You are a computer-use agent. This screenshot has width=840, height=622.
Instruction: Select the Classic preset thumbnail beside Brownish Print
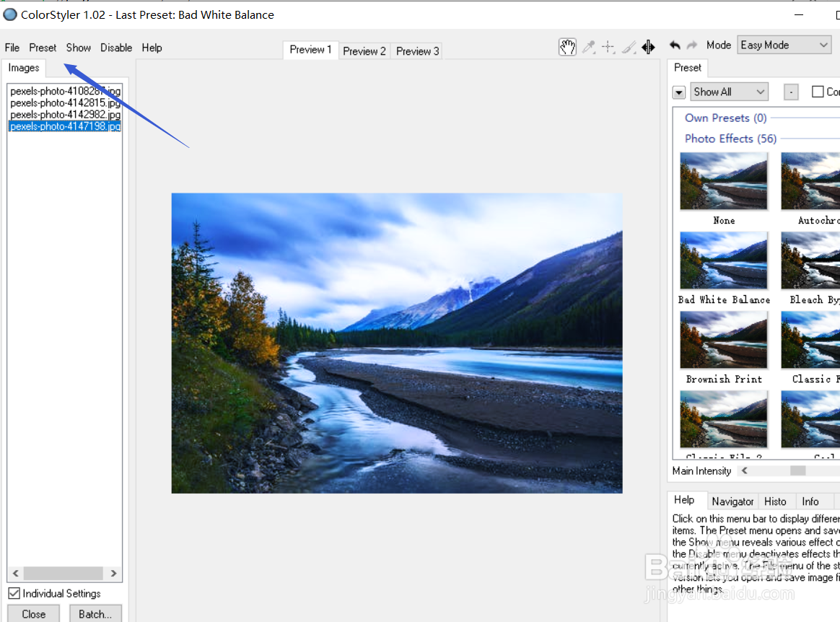810,340
